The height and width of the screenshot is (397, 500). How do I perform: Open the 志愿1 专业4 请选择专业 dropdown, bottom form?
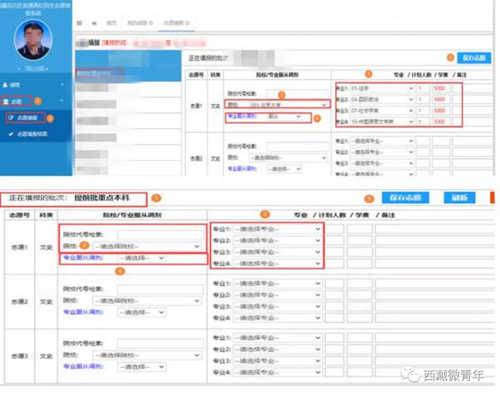[x=277, y=264]
